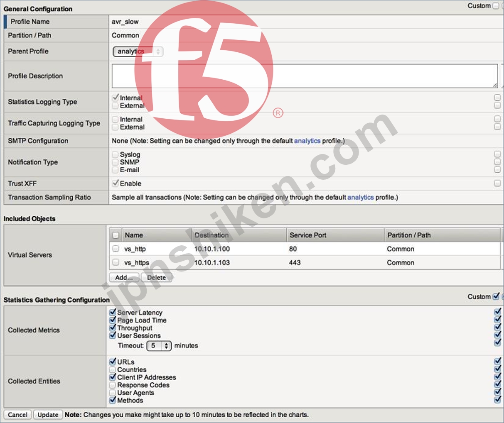Check the Syslog notification type
The image size is (504, 423).
(x=116, y=154)
